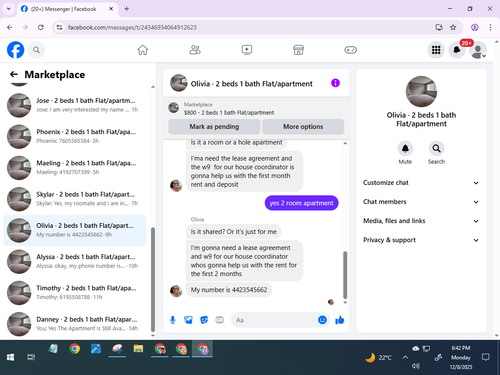Select Olivia conversation in list
500x375 pixels.
point(75,230)
